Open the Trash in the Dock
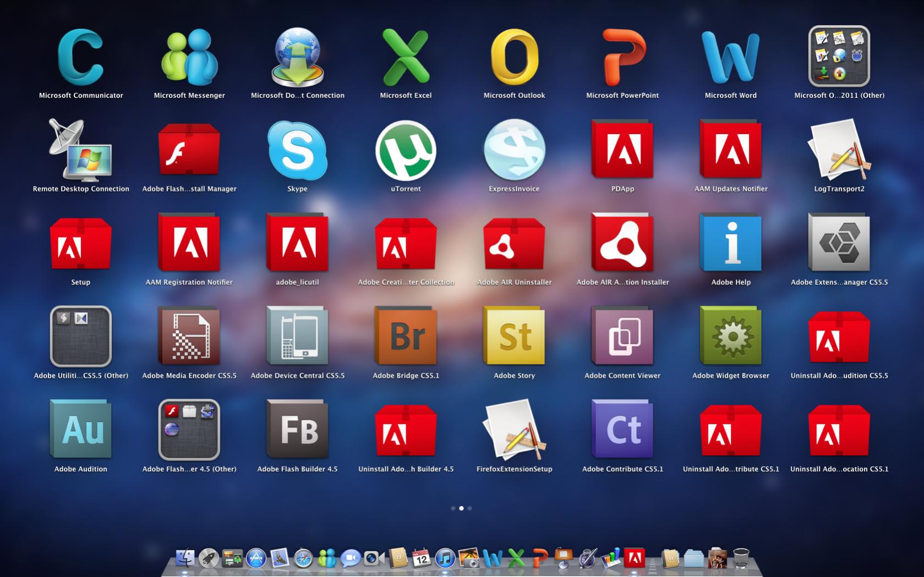The width and height of the screenshot is (924, 577). click(741, 558)
